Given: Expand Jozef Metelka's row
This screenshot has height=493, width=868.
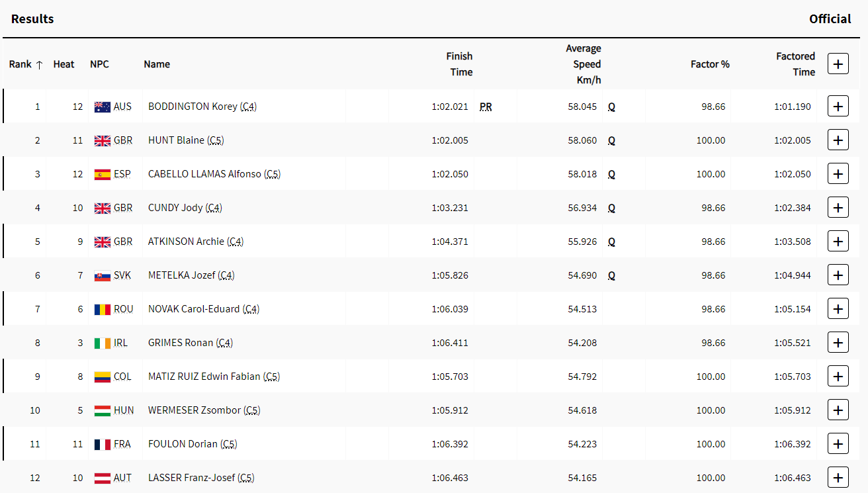Looking at the screenshot, I should [838, 275].
